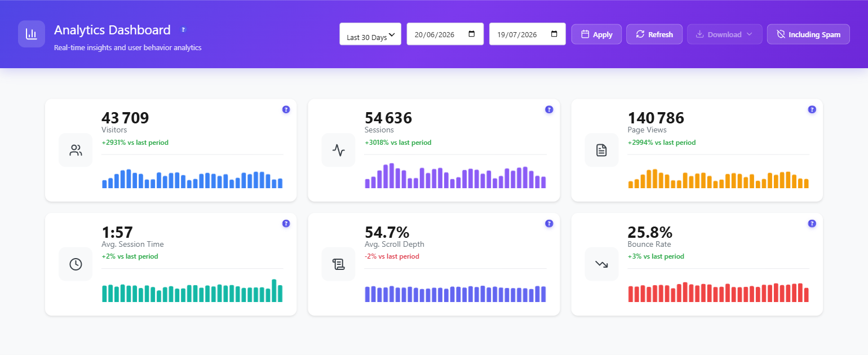Open calendar picker on 20/06/2026 date field

pos(472,34)
